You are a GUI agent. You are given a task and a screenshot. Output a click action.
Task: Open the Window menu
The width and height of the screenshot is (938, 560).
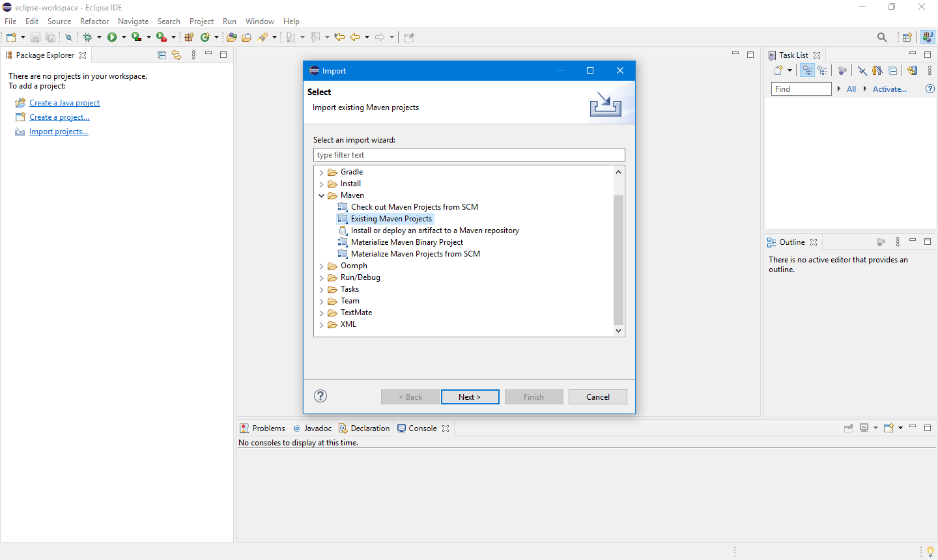[259, 21]
